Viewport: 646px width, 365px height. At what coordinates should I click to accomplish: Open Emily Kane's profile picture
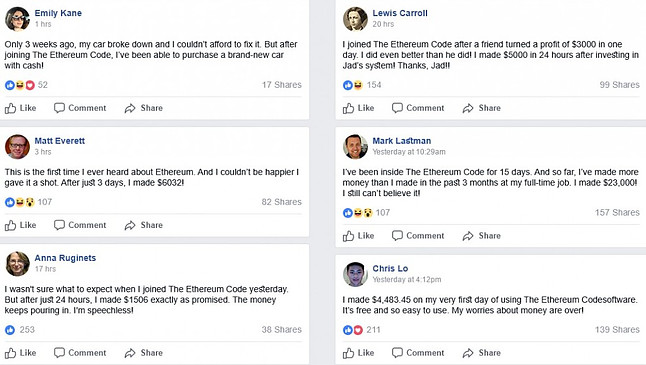(17, 19)
